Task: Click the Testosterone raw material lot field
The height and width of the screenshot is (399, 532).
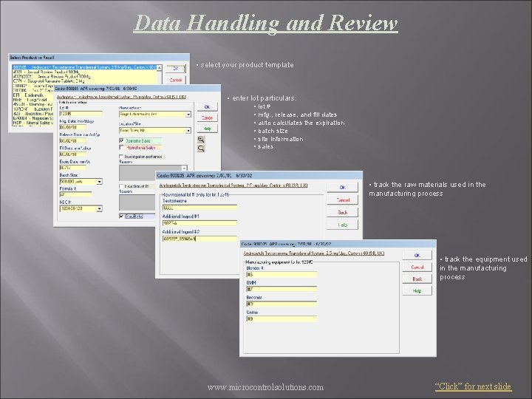Action: click(x=199, y=208)
